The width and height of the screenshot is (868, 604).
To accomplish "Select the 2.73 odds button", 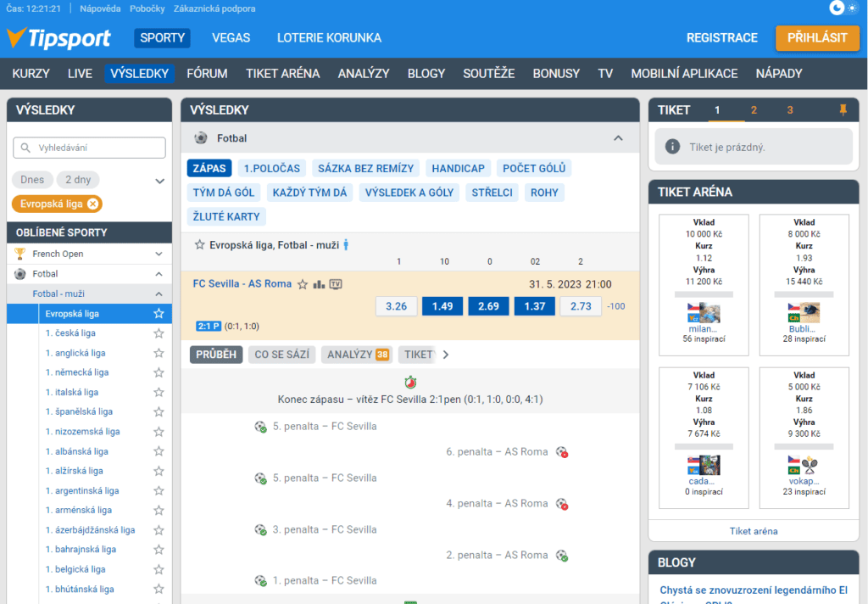I will [x=581, y=306].
